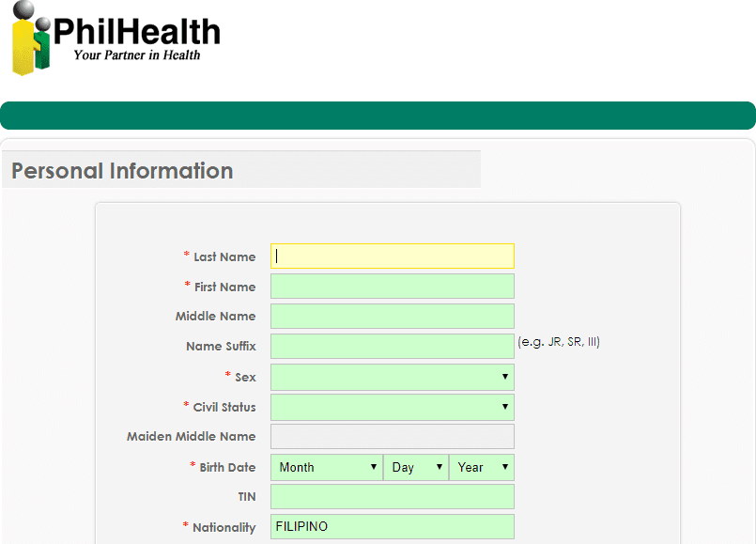Image resolution: width=756 pixels, height=544 pixels.
Task: Click inside the Last Name field
Action: 392,256
